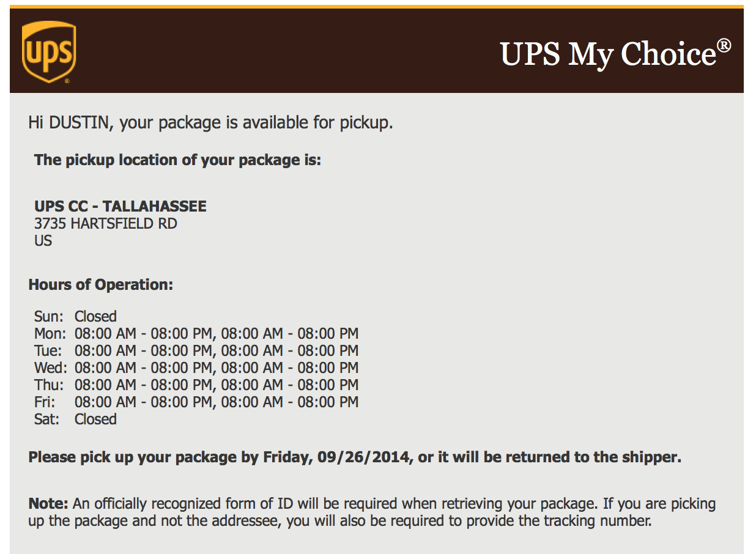
Task: Click the pickup location heading
Action: (x=177, y=160)
